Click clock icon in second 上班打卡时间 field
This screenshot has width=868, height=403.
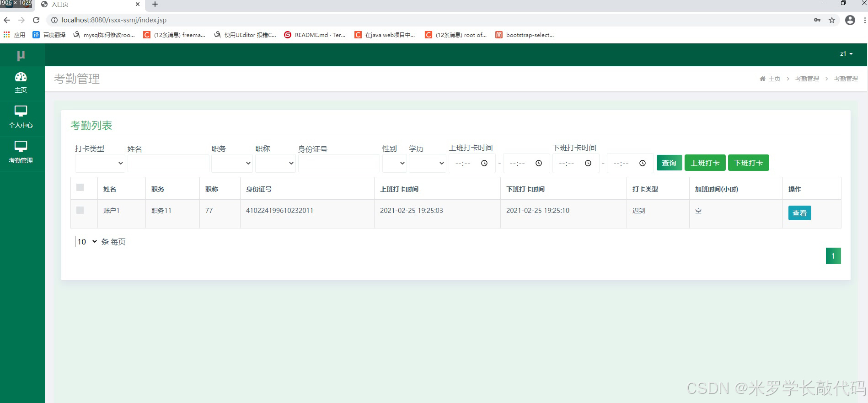click(x=539, y=163)
